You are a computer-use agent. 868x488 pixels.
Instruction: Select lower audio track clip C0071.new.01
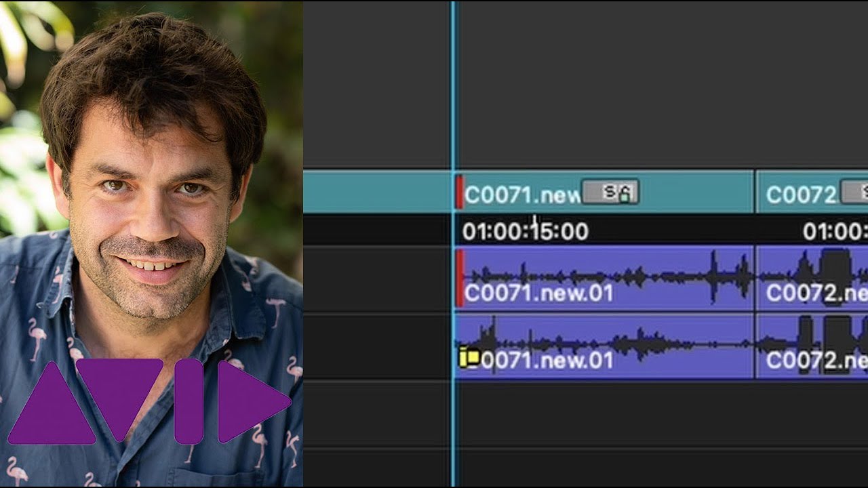coord(604,346)
